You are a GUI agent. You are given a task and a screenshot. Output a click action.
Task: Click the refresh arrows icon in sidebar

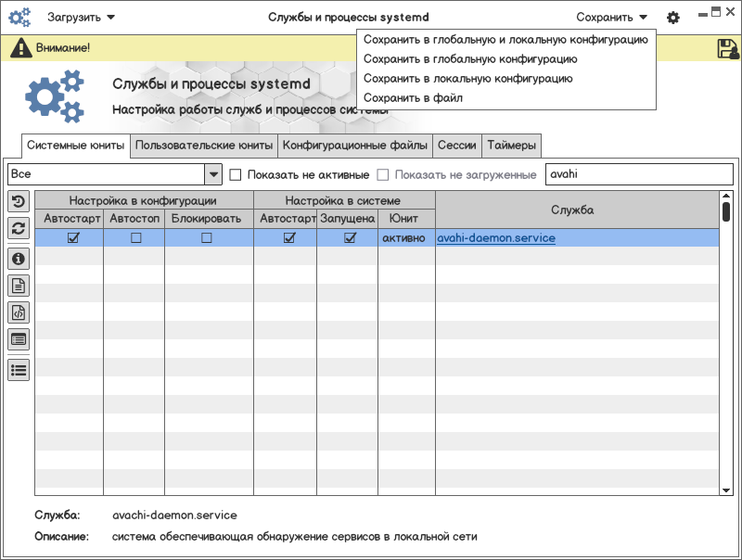19,228
